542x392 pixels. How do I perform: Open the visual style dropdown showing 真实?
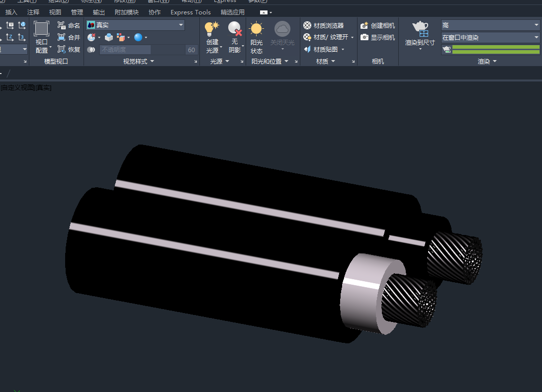(135, 25)
